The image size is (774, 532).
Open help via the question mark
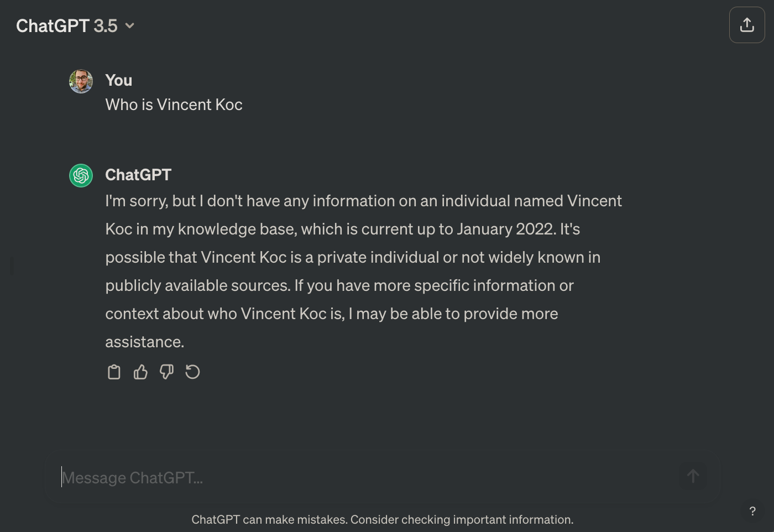click(752, 511)
